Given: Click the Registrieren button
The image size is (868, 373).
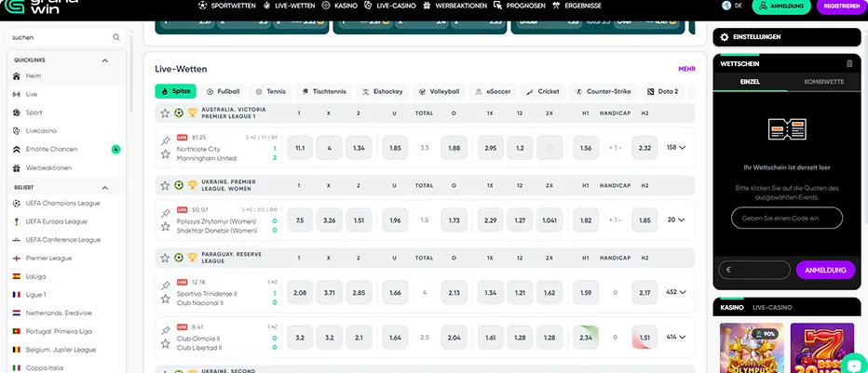Looking at the screenshot, I should click(x=841, y=6).
